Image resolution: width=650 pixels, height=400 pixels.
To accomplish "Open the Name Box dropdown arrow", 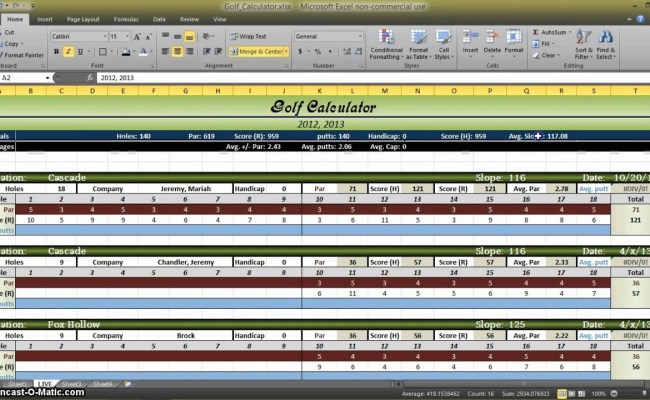I will tap(48, 78).
